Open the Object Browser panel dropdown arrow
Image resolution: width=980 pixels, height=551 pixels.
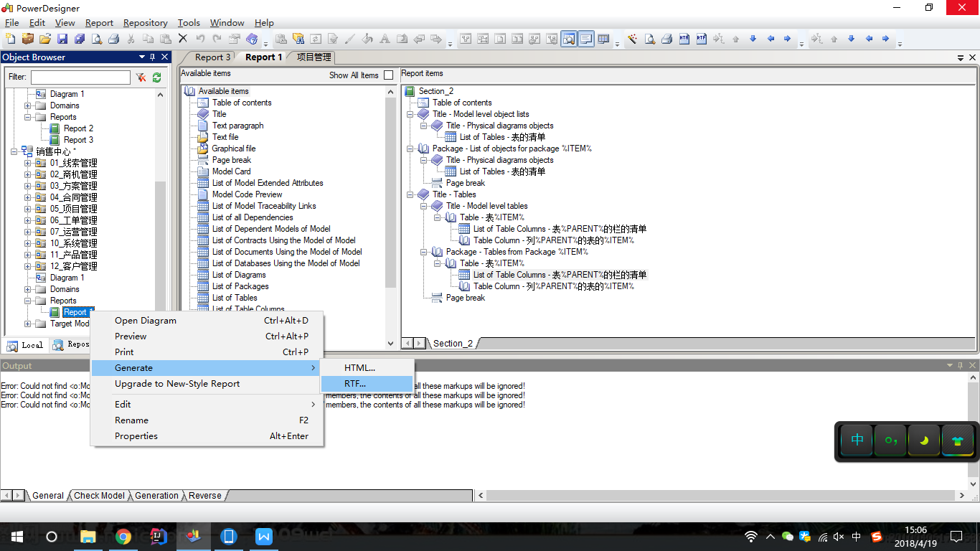[x=141, y=57]
